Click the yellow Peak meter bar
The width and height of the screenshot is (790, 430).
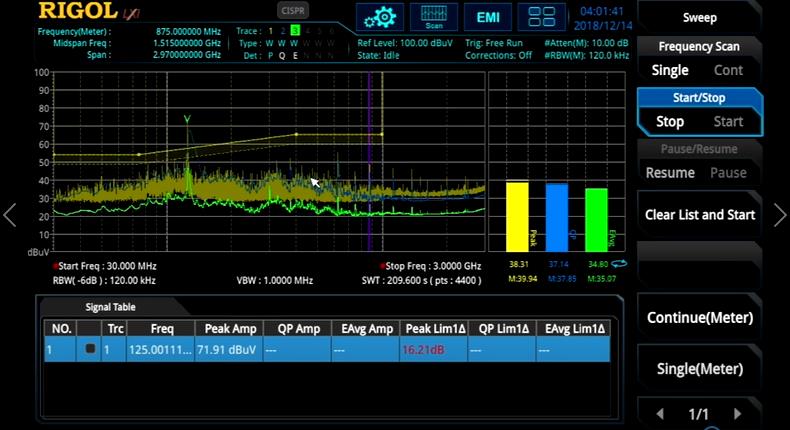tap(517, 215)
